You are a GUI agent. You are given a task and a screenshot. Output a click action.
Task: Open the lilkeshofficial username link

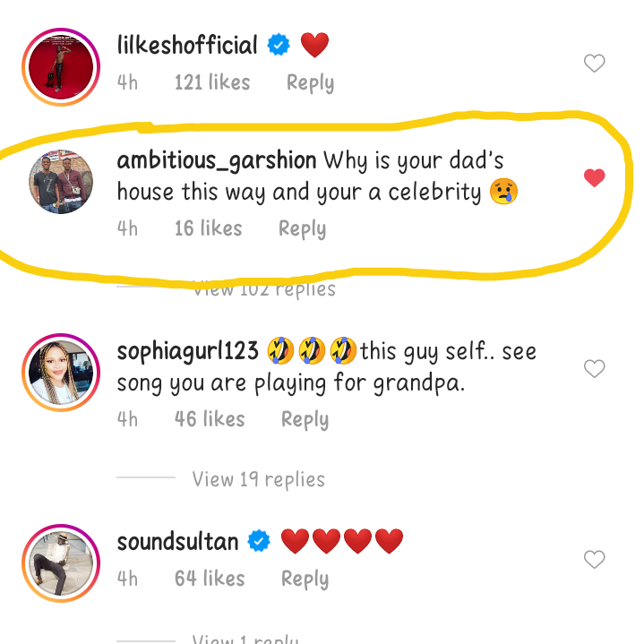pos(187,45)
